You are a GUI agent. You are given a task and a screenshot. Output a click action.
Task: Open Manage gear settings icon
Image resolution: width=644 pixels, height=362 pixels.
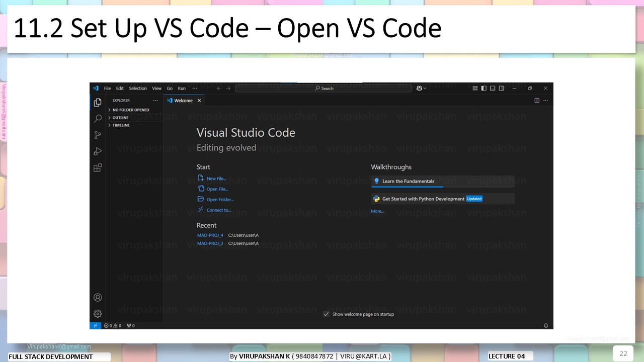tap(98, 314)
